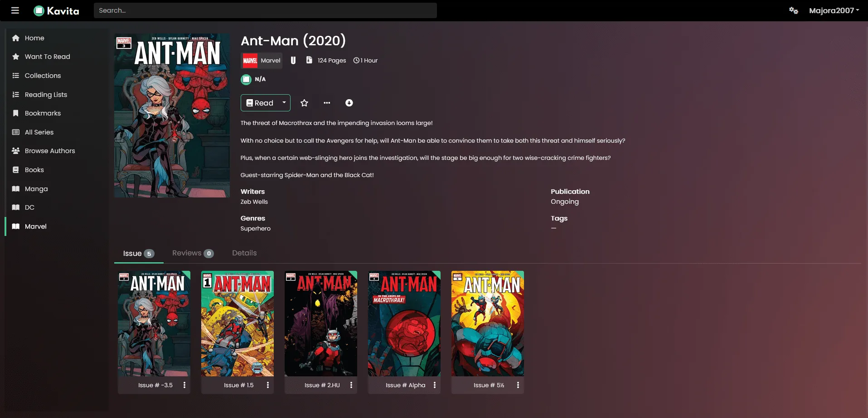Open Want To Read page

pyautogui.click(x=48, y=57)
